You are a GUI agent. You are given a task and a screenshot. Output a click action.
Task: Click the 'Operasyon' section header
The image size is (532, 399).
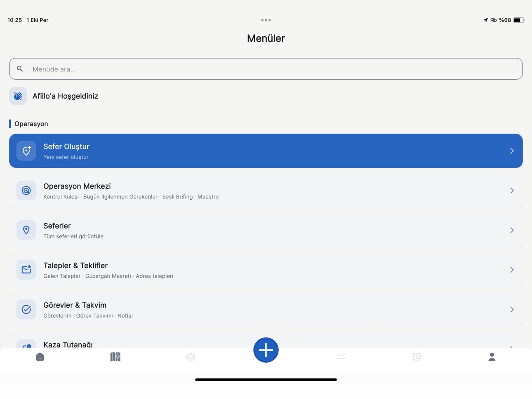tap(31, 124)
